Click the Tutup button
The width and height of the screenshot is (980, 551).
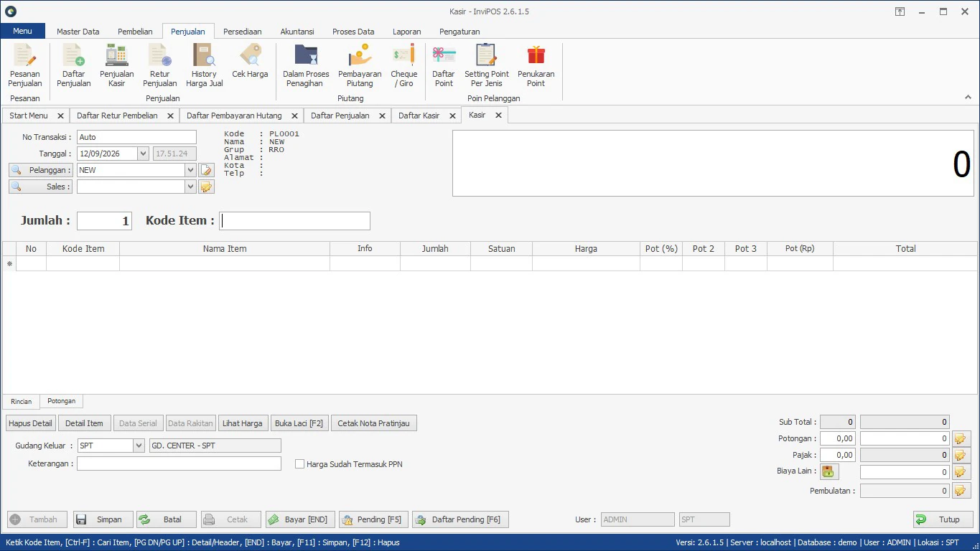click(943, 519)
